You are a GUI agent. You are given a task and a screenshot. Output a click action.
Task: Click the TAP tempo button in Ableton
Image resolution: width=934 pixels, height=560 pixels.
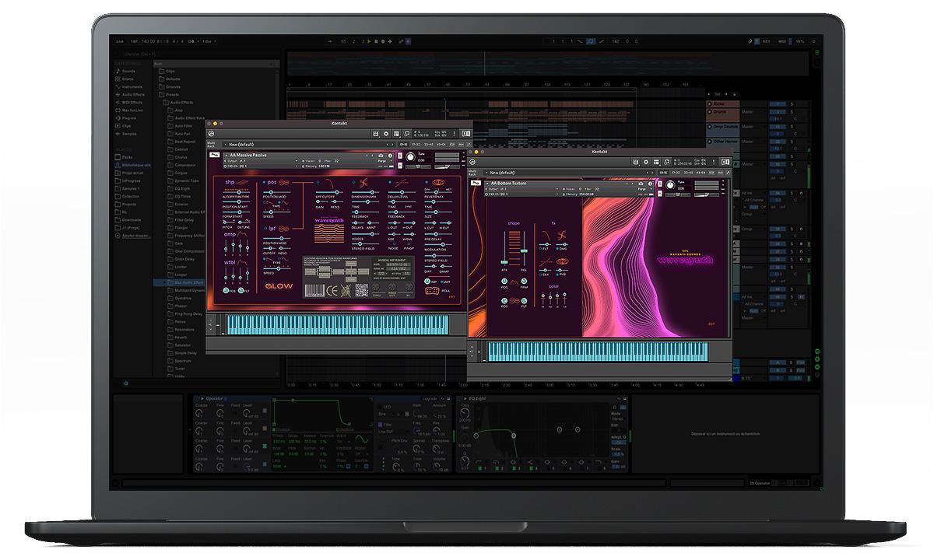tap(133, 41)
